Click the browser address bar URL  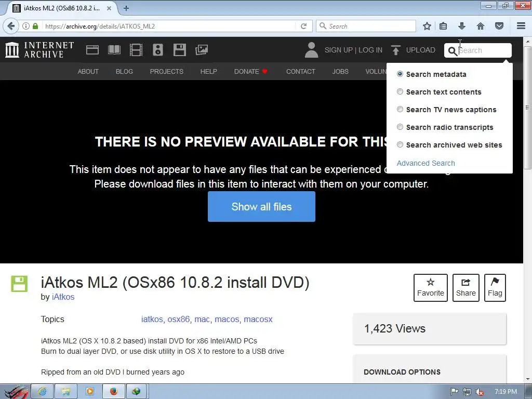click(100, 26)
